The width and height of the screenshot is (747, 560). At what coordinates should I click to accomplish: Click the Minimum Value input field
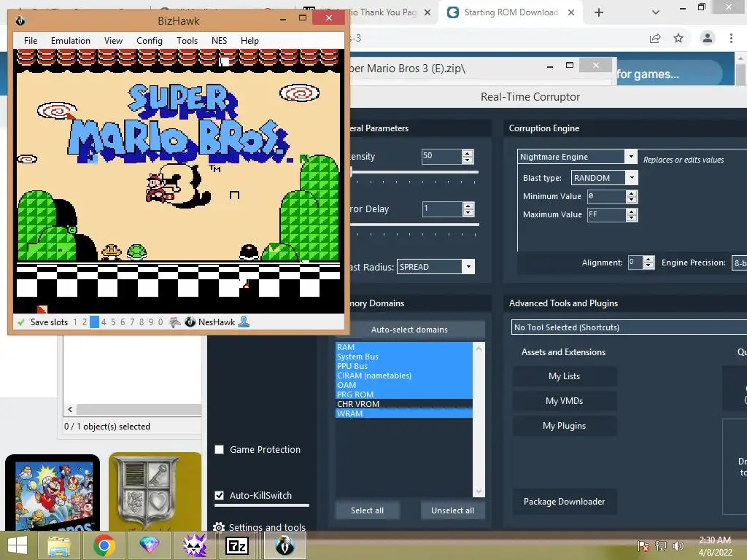606,196
